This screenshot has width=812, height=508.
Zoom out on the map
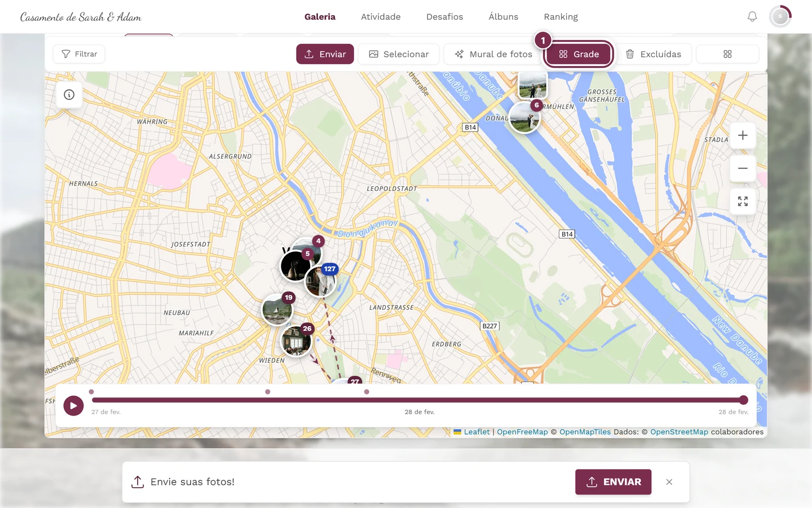pos(743,168)
